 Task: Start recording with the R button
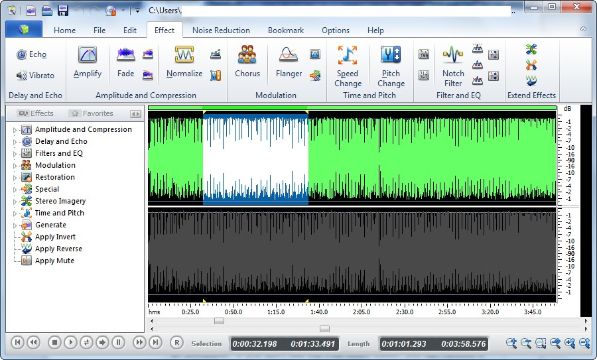[x=177, y=342]
